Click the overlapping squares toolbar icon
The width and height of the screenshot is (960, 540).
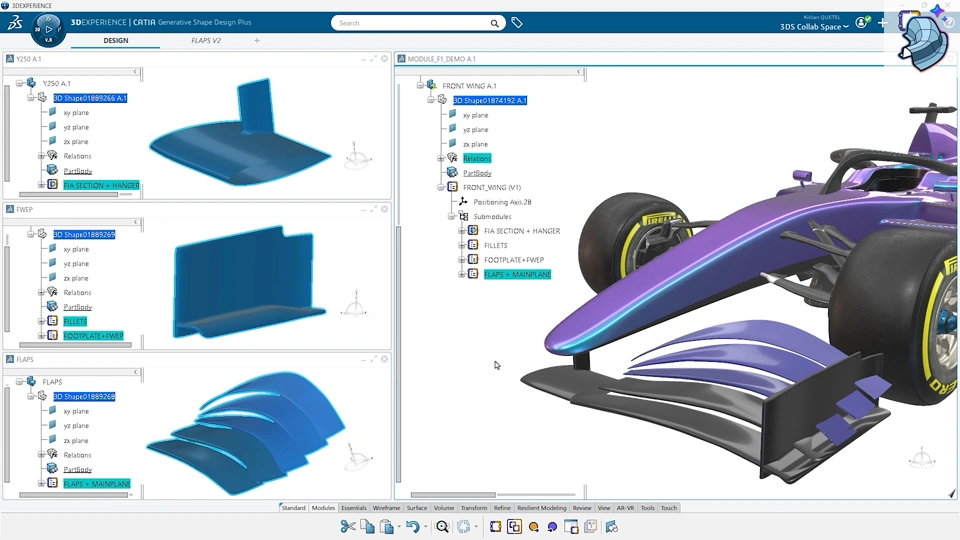coord(514,527)
